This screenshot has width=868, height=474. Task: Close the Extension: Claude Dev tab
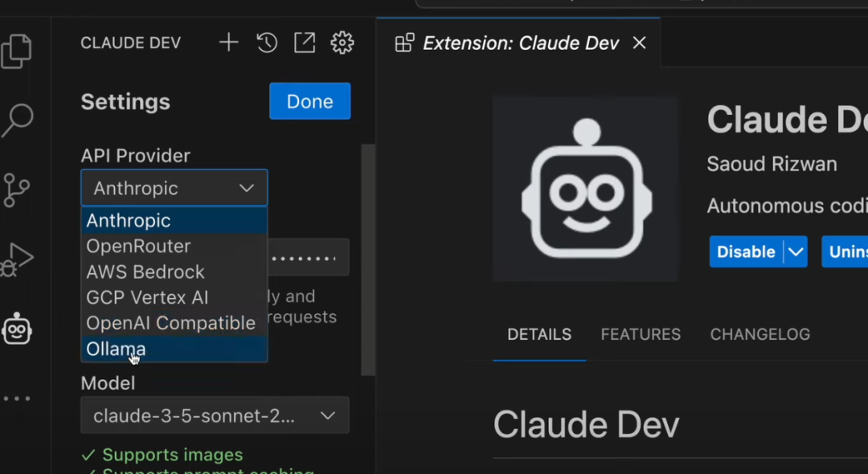pyautogui.click(x=640, y=43)
